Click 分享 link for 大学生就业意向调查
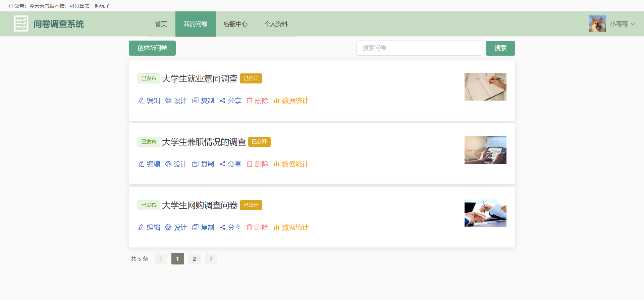The width and height of the screenshot is (644, 300). coord(234,101)
